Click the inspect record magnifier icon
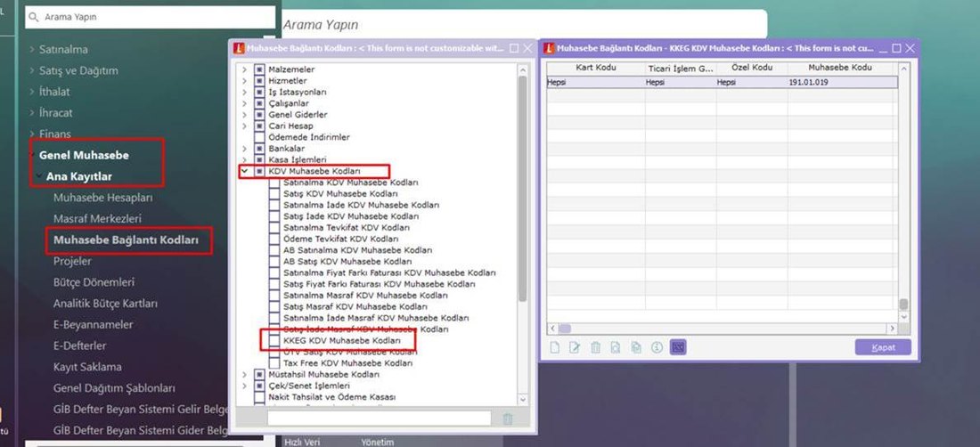Viewport: 980px width, 447px height. [x=616, y=348]
